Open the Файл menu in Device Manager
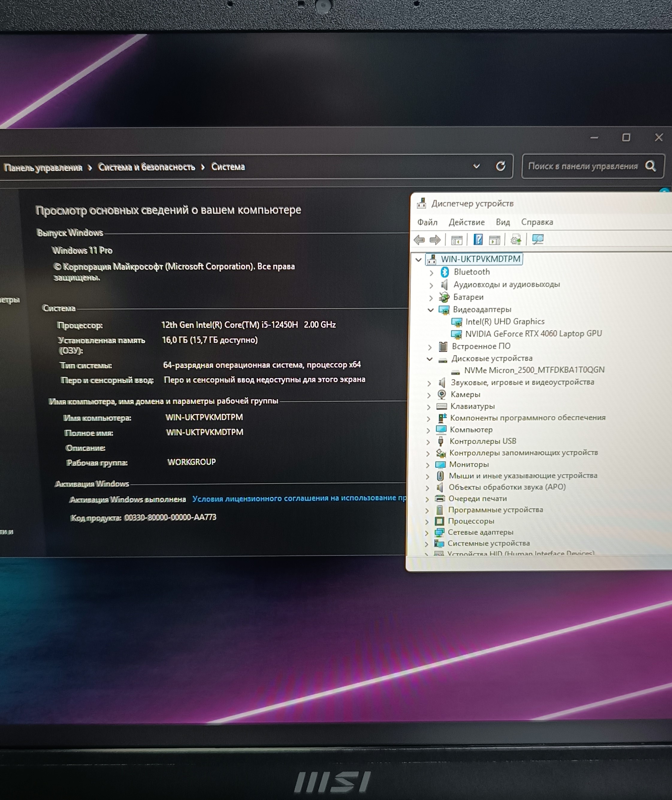The width and height of the screenshot is (672, 800). [427, 223]
